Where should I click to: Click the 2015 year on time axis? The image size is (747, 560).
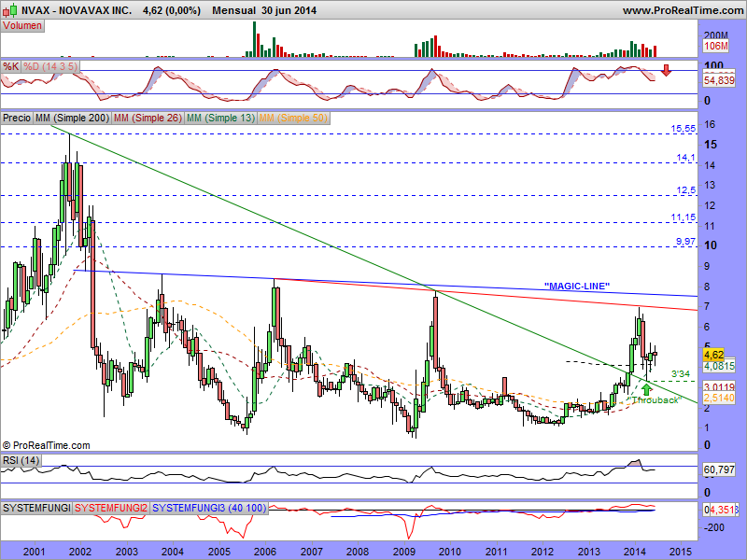682,552
